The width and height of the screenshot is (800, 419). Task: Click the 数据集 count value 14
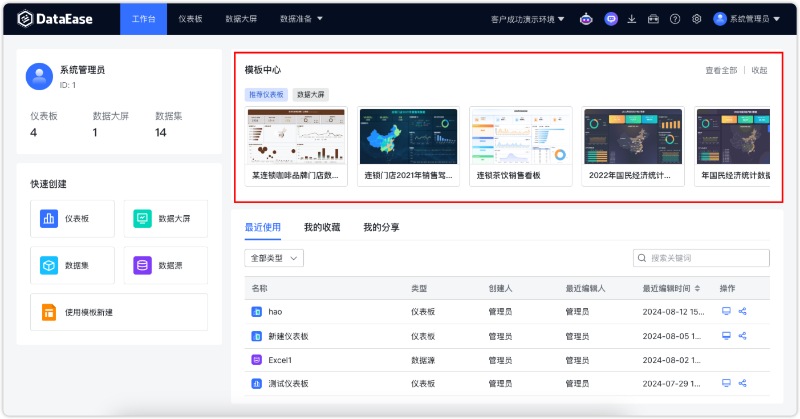click(161, 133)
